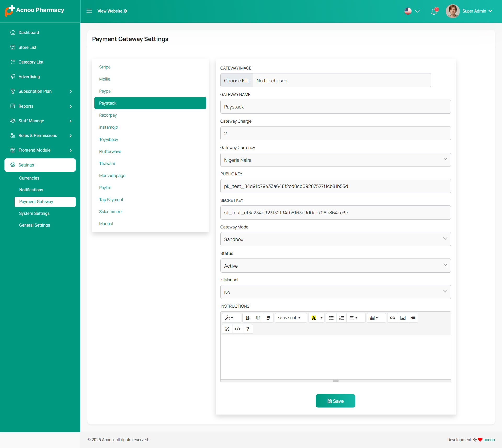The image size is (502, 448).
Task: Open the Gateway Mode Sandbox dropdown
Action: (x=335, y=239)
